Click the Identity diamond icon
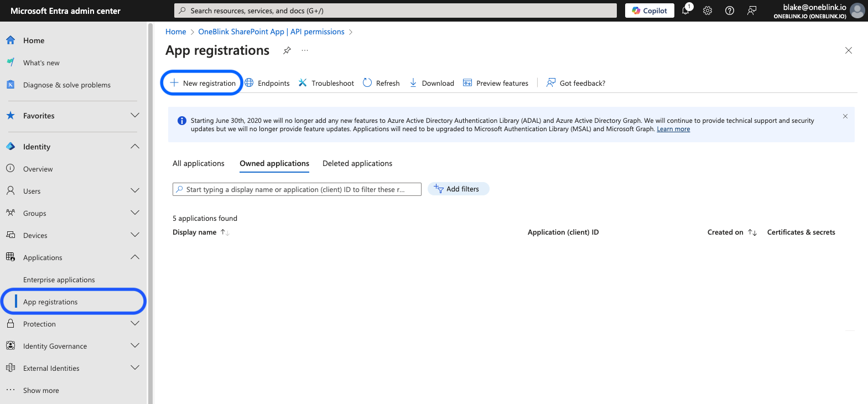868x404 pixels. click(11, 146)
